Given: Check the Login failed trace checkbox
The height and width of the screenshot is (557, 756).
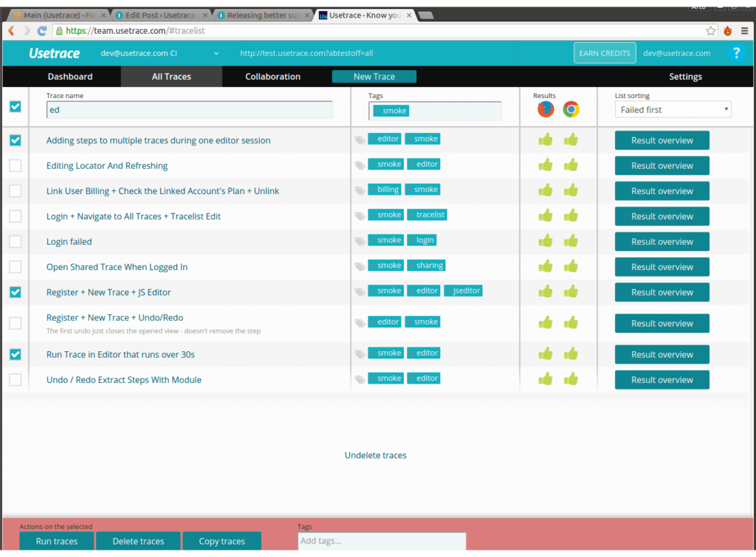Looking at the screenshot, I should coord(16,241).
